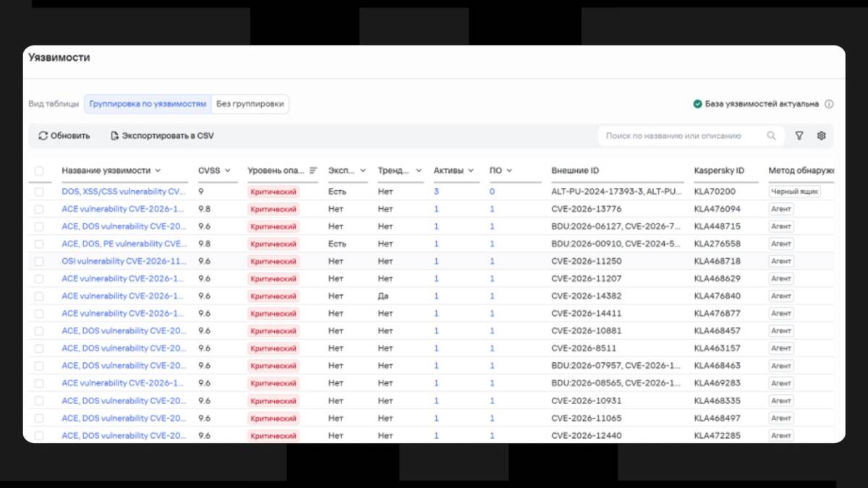Image resolution: width=868 pixels, height=488 pixels.
Task: Click База уязвимостей актуальна status text
Action: coord(762,104)
